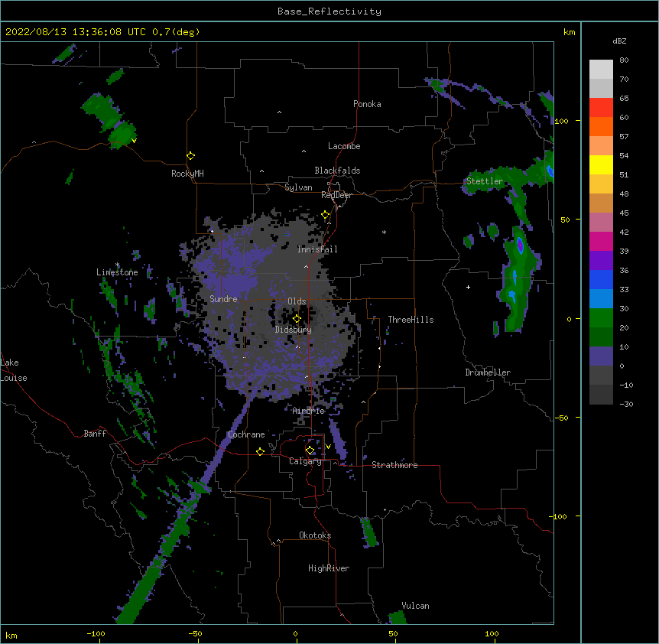The width and height of the screenshot is (659, 644).
Task: Click the HighRiver label
Action: 329,568
